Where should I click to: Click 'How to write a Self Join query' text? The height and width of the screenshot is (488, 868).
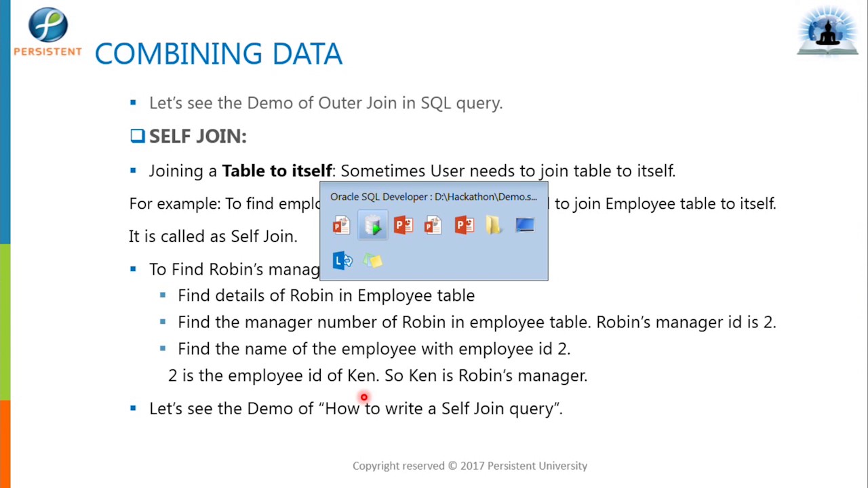click(441, 409)
